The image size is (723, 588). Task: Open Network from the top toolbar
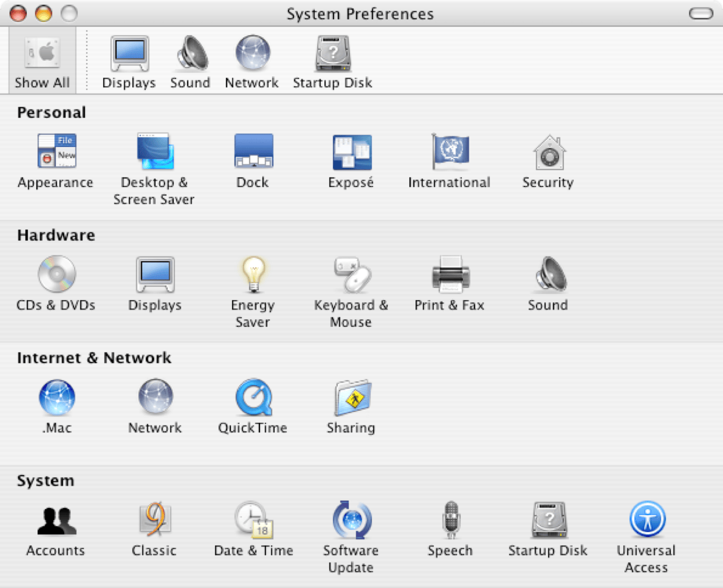pyautogui.click(x=252, y=62)
